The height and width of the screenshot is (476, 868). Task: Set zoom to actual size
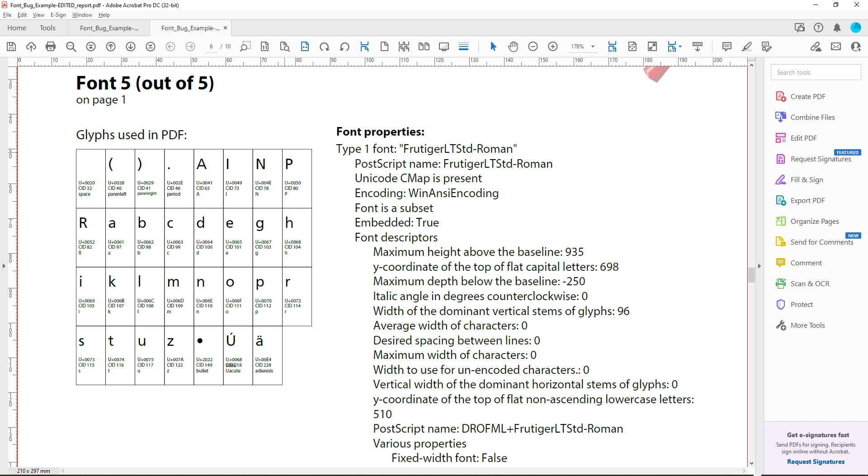pyautogui.click(x=265, y=47)
